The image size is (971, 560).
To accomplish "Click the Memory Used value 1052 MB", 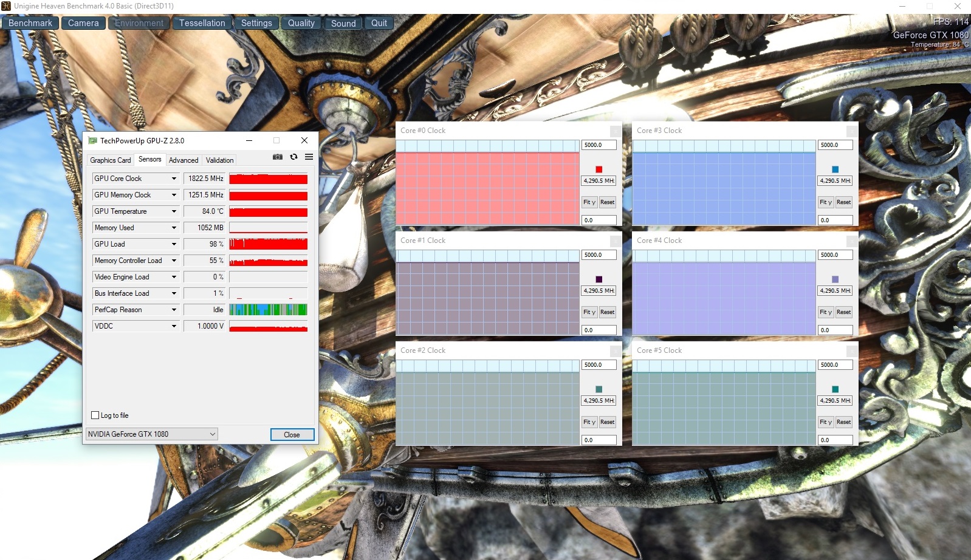I will click(x=205, y=228).
